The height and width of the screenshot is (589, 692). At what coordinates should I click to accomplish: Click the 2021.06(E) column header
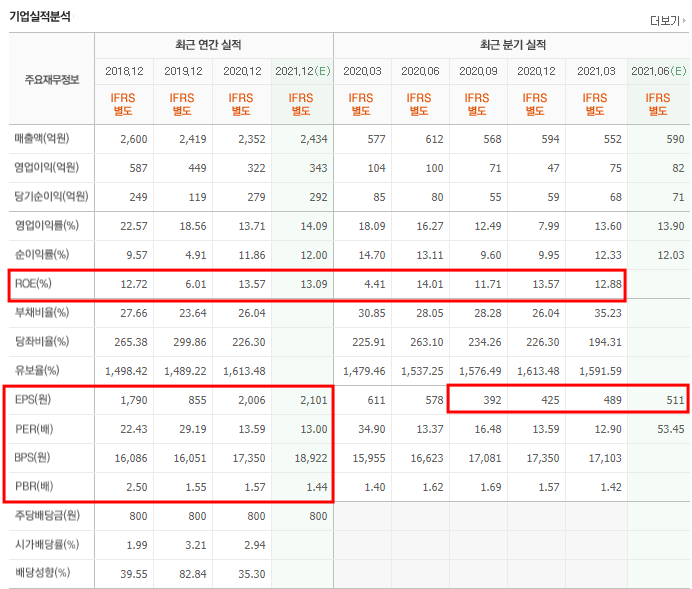coord(659,71)
